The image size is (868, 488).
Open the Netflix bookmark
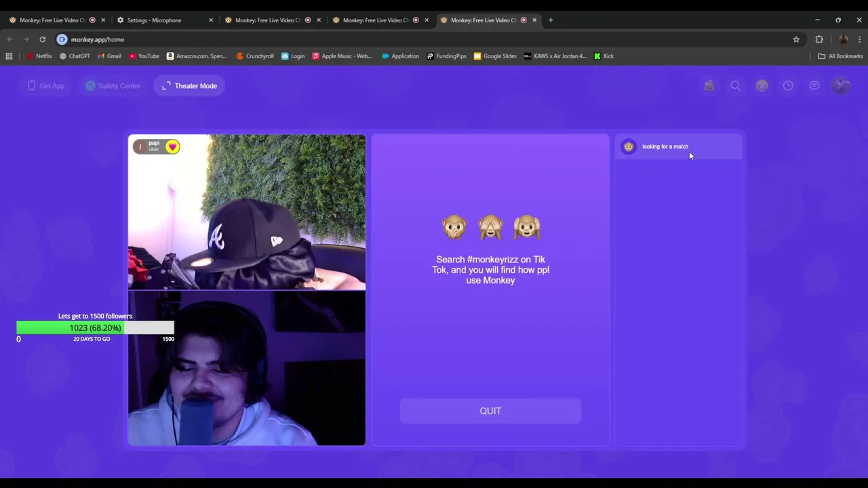point(39,56)
